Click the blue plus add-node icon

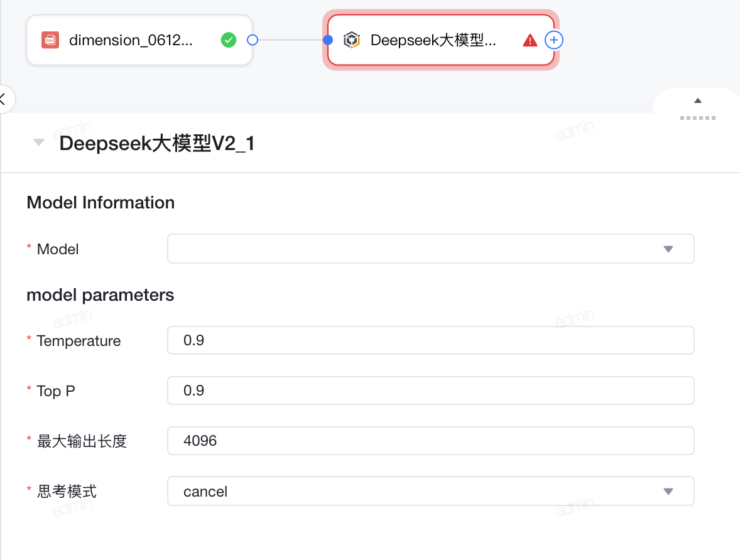pyautogui.click(x=554, y=40)
